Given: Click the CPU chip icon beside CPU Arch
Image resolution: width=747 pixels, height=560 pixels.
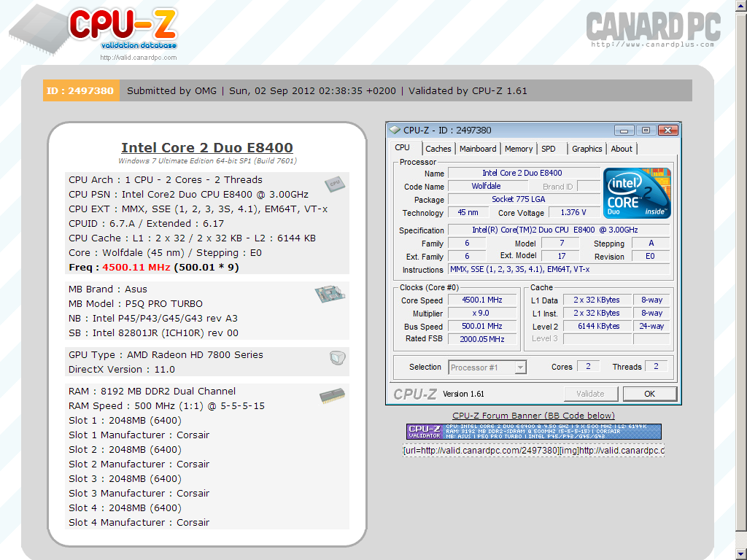Looking at the screenshot, I should (335, 184).
